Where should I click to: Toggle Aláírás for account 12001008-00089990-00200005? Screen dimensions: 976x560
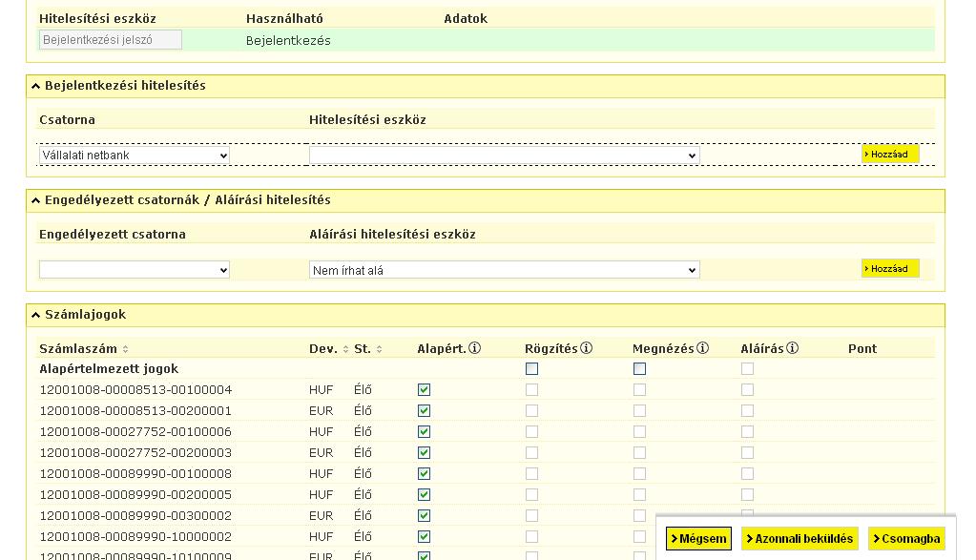point(747,495)
